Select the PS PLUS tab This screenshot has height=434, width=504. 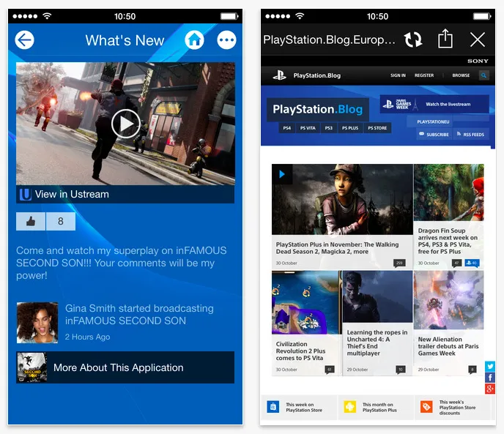350,128
